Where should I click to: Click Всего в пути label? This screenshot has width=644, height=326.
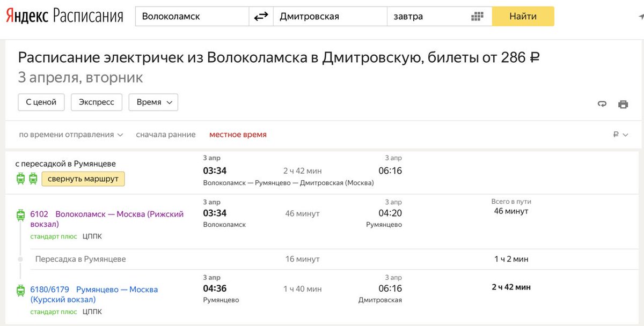511,202
